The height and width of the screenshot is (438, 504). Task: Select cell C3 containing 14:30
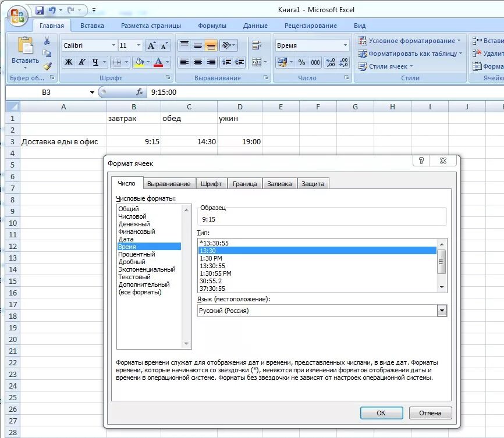click(x=189, y=141)
